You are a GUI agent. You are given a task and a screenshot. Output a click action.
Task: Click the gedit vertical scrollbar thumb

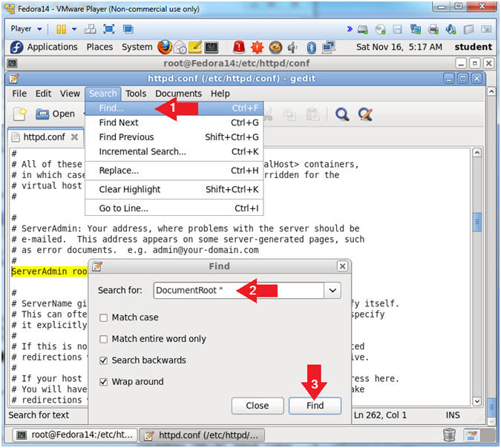tap(477, 221)
